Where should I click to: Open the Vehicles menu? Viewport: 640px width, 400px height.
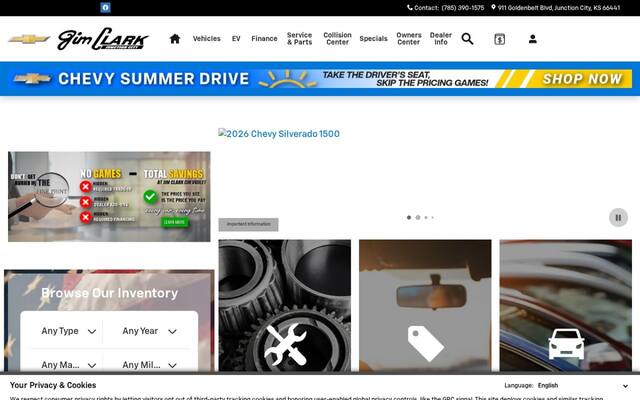(207, 39)
